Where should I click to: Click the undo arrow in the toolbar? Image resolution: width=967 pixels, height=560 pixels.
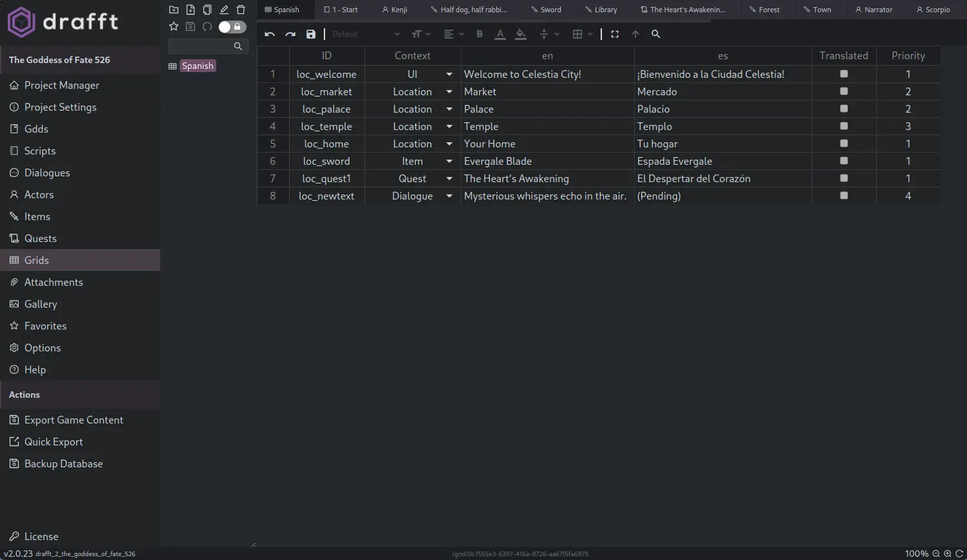tap(269, 34)
